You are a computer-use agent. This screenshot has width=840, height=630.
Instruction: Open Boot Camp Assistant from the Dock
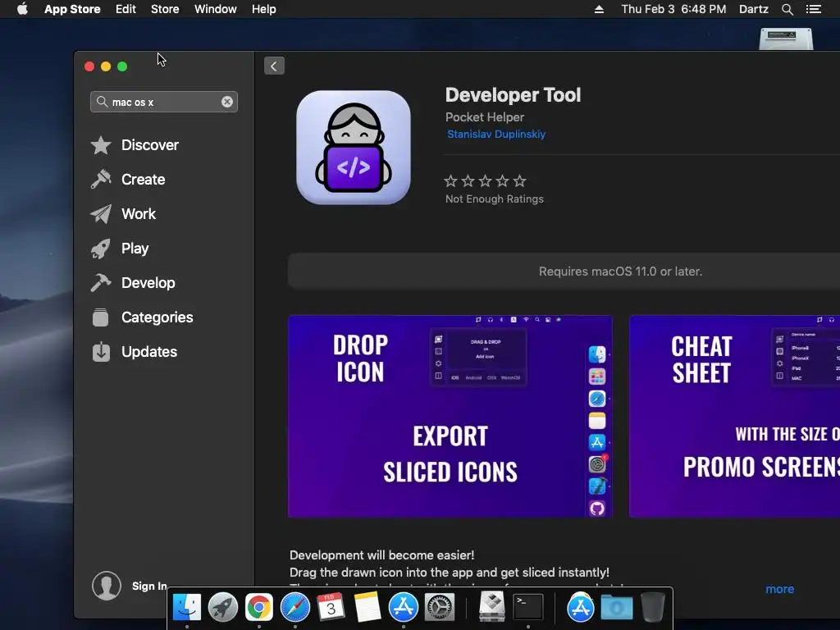tap(492, 606)
